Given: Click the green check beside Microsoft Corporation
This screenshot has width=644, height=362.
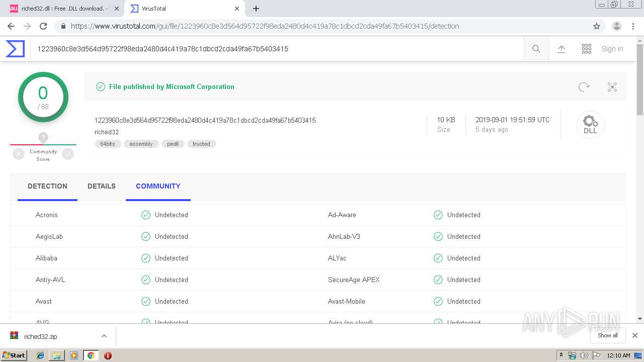Looking at the screenshot, I should 101,86.
